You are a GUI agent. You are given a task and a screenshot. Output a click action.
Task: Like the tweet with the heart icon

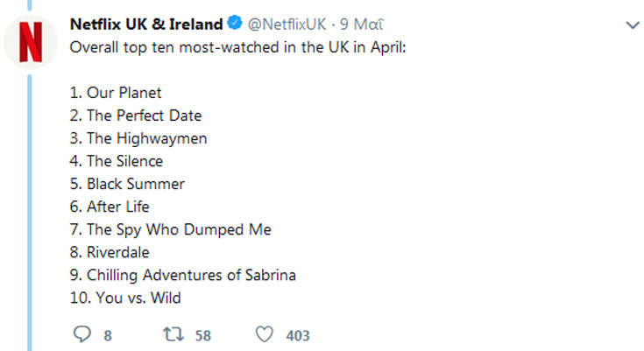tap(265, 334)
